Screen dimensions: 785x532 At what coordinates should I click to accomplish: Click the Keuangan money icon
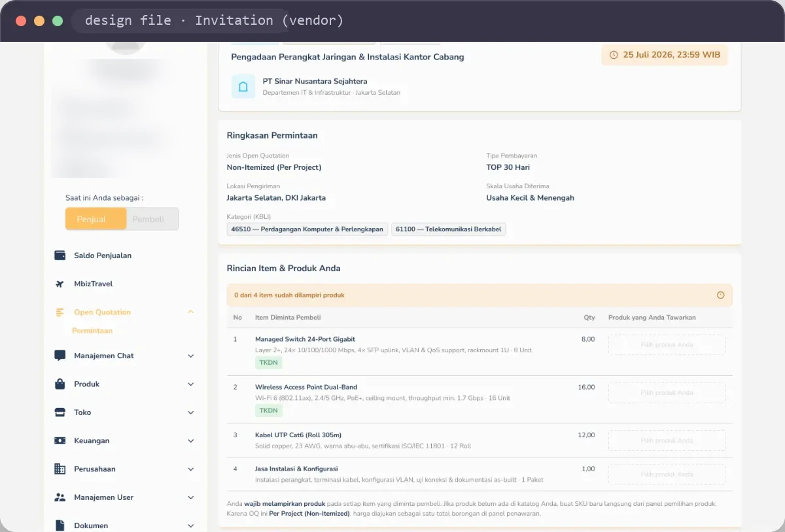(x=60, y=441)
